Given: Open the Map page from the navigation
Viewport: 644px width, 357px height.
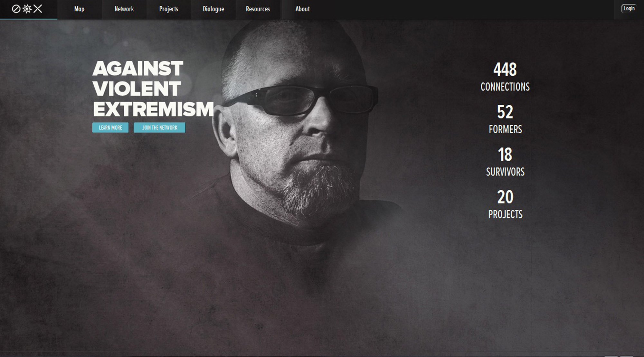Looking at the screenshot, I should coord(79,9).
